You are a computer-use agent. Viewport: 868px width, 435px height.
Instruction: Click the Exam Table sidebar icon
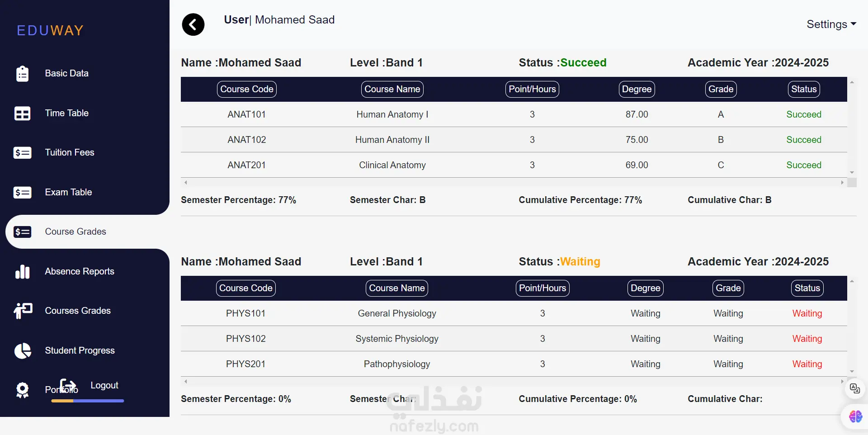[22, 193]
